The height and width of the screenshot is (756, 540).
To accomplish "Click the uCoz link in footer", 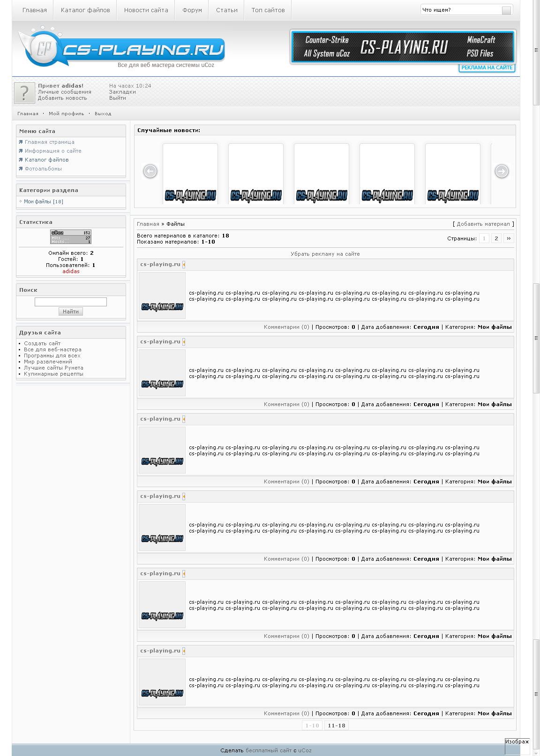I will coord(305,750).
